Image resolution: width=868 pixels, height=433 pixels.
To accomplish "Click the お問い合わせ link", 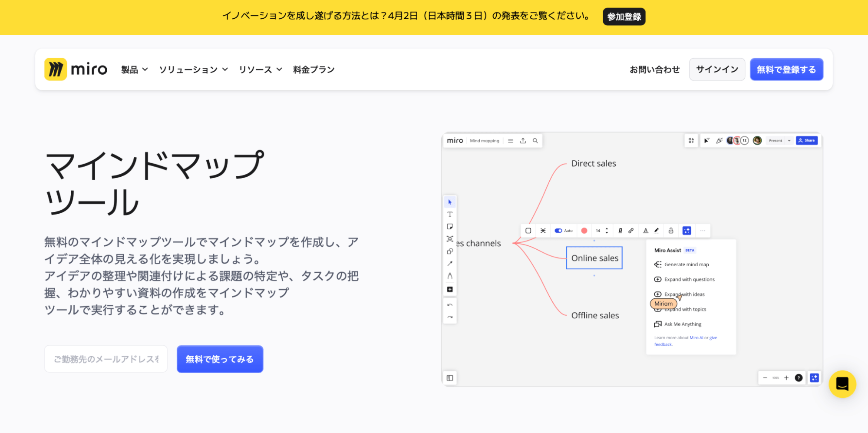I will pyautogui.click(x=655, y=69).
